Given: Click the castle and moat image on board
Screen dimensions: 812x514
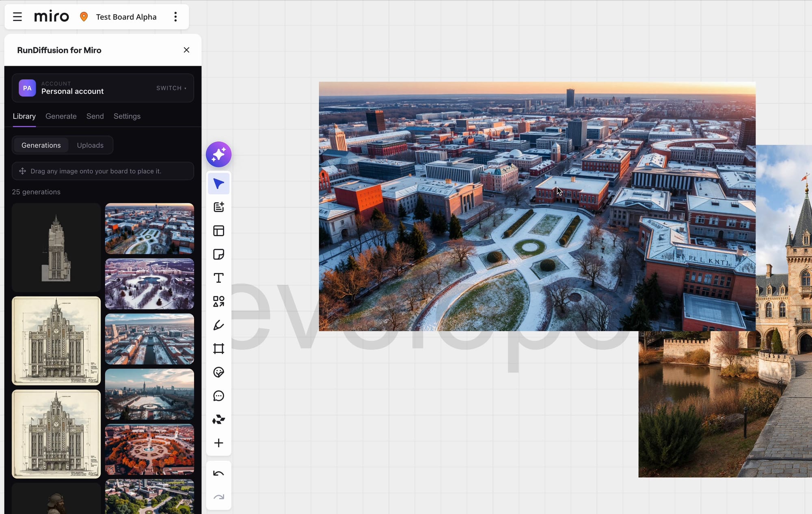Looking at the screenshot, I should tap(725, 404).
